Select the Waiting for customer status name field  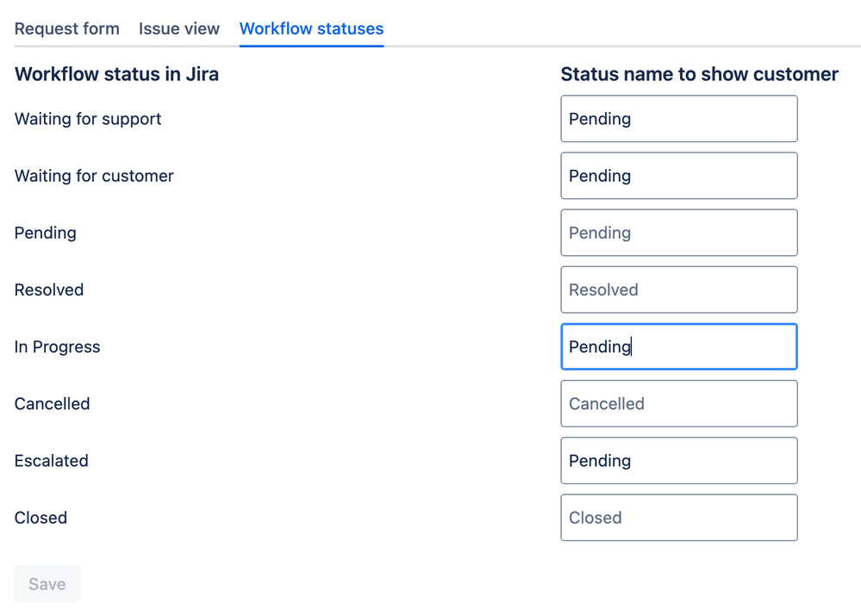[x=678, y=175]
